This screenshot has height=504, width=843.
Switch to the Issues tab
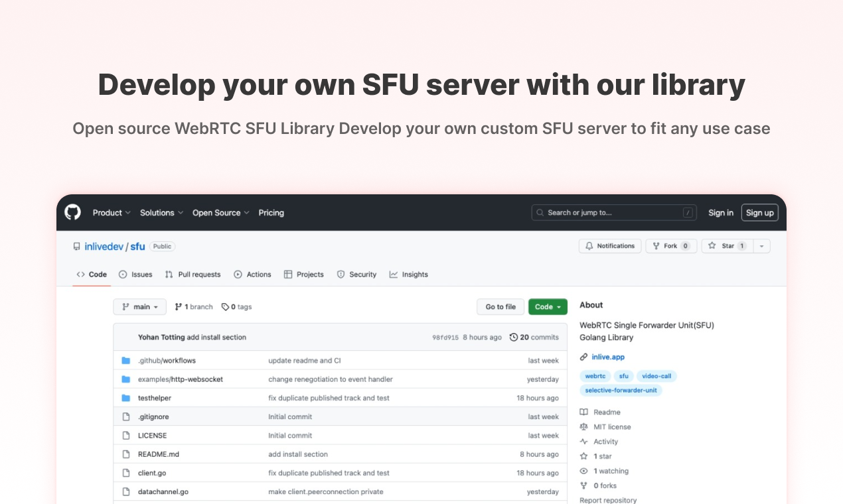coord(135,275)
